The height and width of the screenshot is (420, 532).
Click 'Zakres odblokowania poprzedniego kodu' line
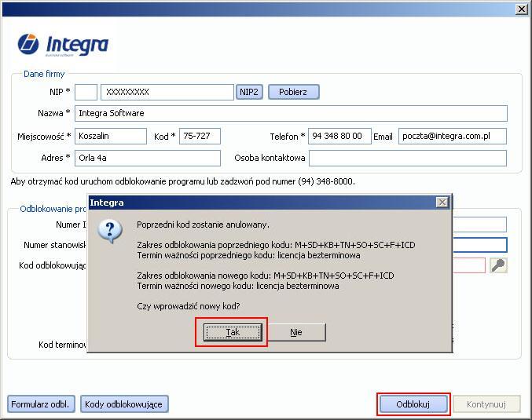276,245
